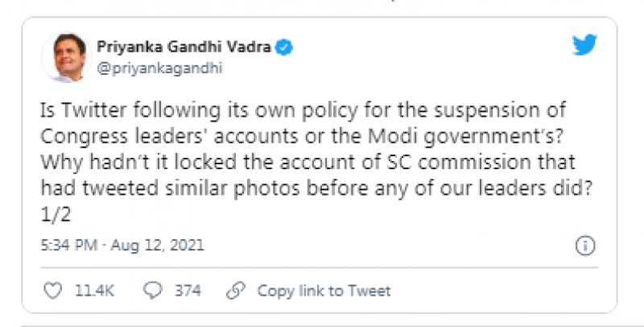Open the tweet info circle icon
644x327 pixels.
[585, 246]
